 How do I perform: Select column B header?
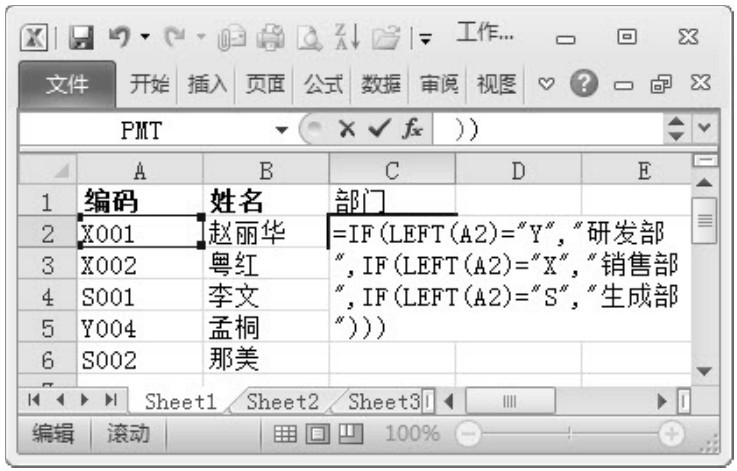click(x=266, y=170)
